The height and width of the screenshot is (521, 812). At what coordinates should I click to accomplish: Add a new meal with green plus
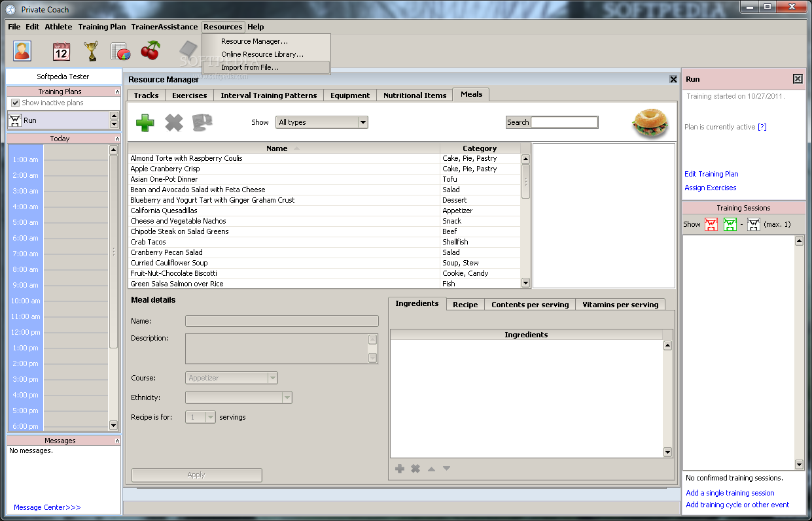145,122
